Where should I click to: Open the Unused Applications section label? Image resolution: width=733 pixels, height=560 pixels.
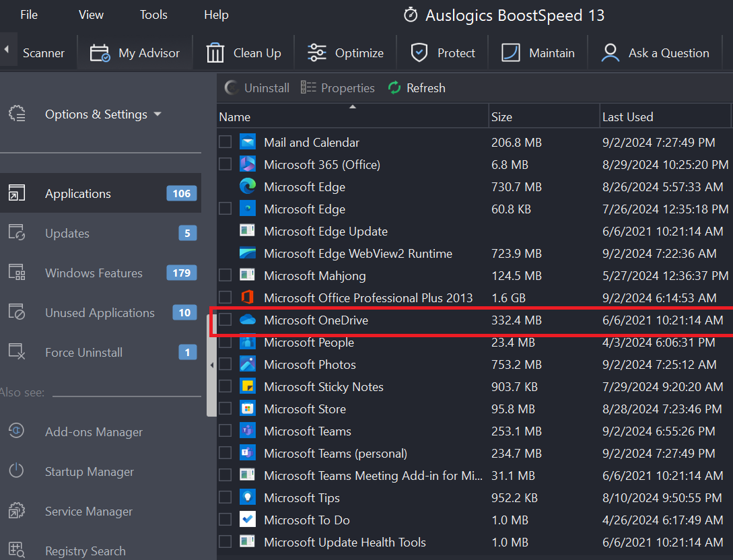point(100,313)
